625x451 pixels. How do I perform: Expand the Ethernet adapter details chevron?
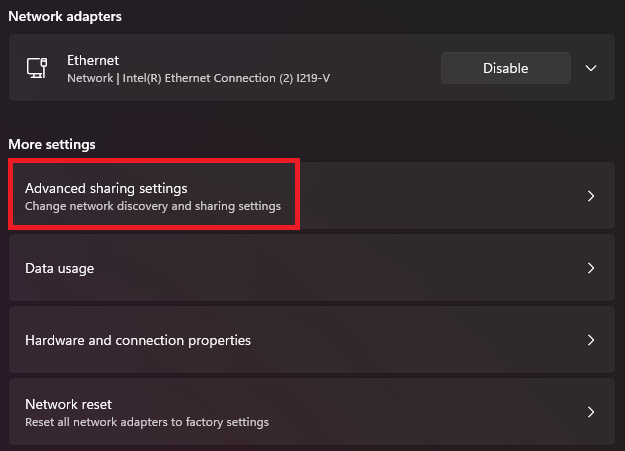[x=591, y=68]
